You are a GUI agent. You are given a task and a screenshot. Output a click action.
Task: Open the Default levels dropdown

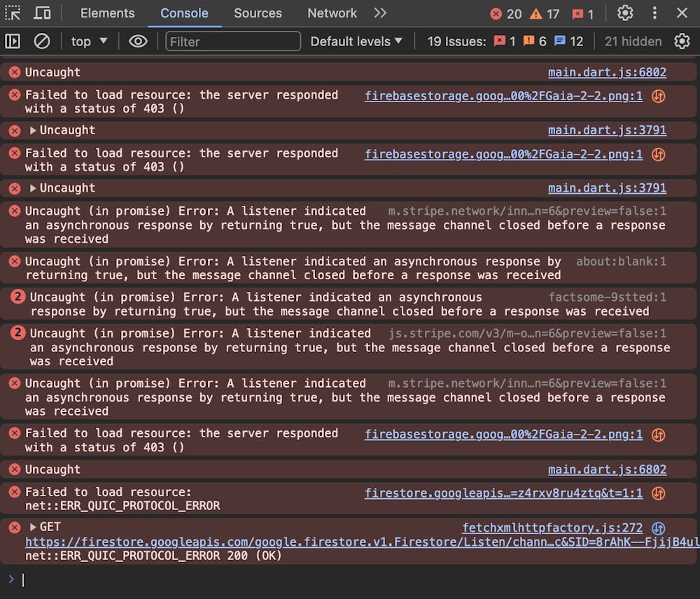(356, 41)
